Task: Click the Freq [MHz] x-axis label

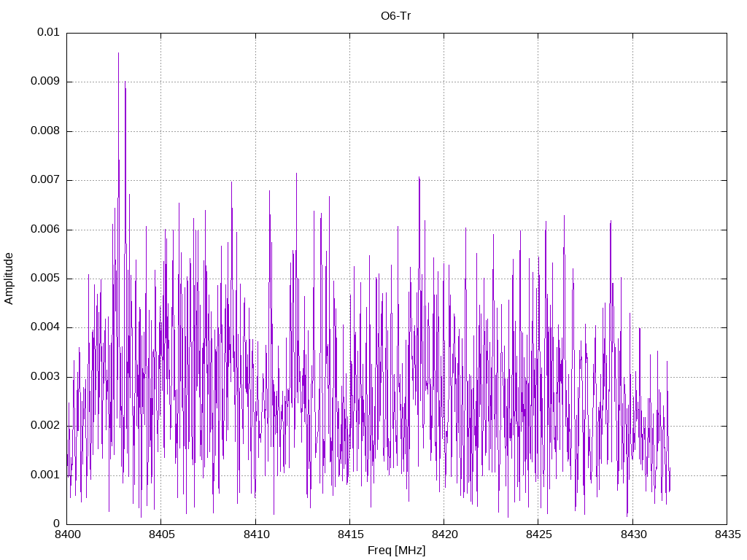Action: (x=396, y=551)
